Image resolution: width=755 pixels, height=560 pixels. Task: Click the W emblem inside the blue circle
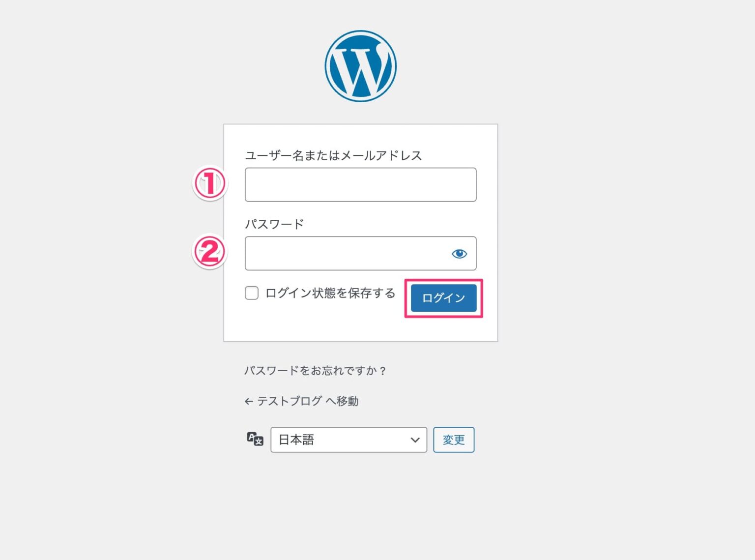coord(360,65)
